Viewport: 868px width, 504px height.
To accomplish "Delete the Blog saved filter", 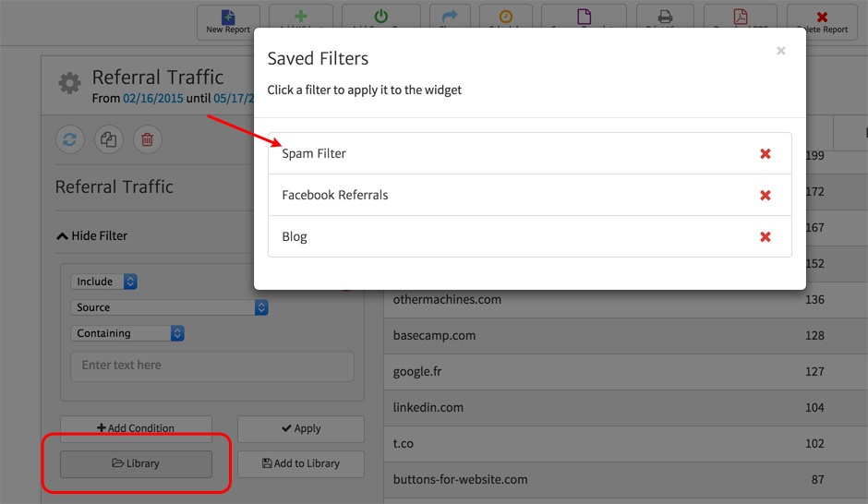I will pos(765,237).
